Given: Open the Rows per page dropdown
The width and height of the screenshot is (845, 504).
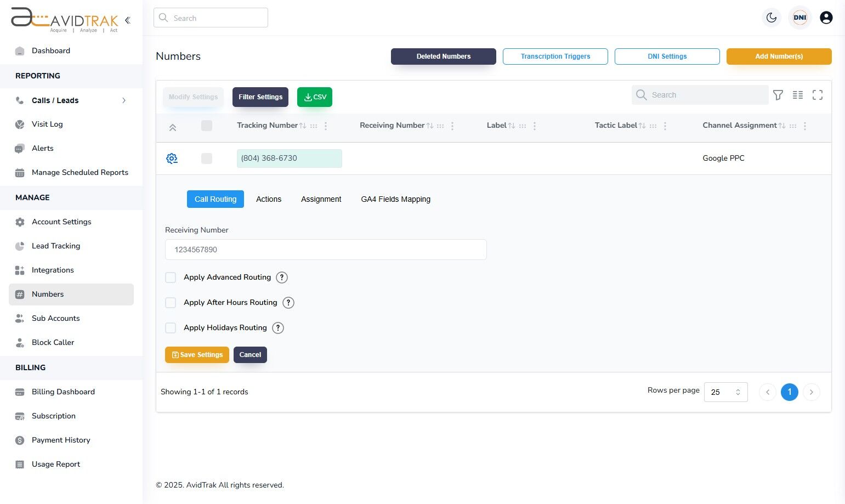Looking at the screenshot, I should pos(725,392).
